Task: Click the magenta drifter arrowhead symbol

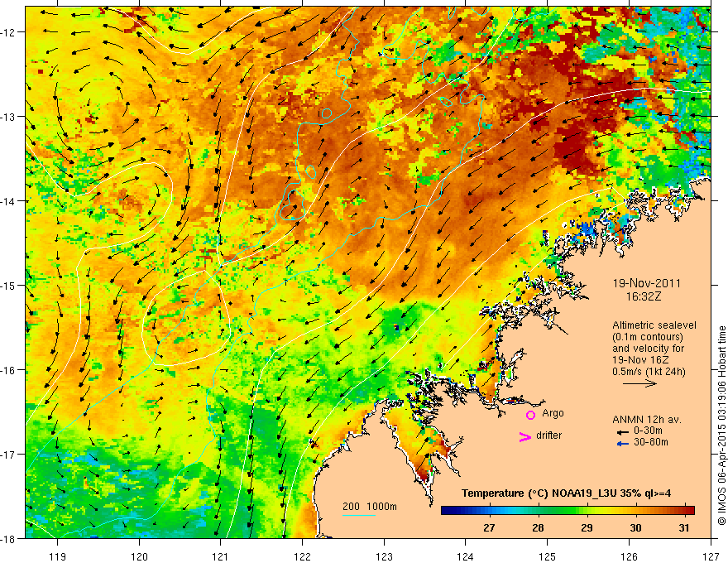Action: [525, 436]
